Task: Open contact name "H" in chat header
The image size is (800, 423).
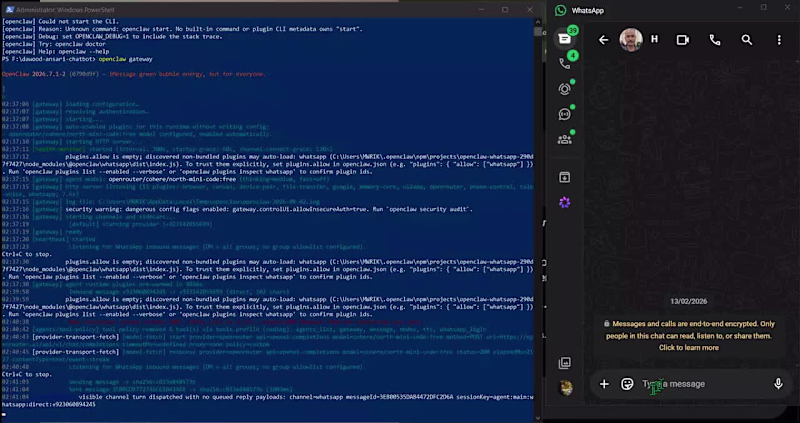Action: (655, 39)
